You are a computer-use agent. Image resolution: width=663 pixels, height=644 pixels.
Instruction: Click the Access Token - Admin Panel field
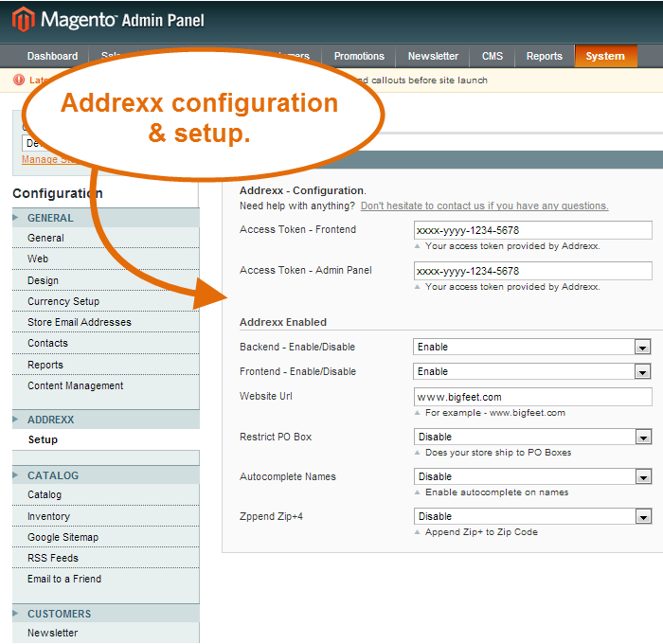click(x=532, y=271)
